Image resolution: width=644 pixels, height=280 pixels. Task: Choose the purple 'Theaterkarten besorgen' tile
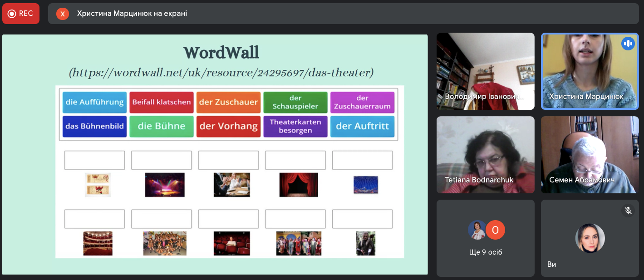click(x=295, y=126)
